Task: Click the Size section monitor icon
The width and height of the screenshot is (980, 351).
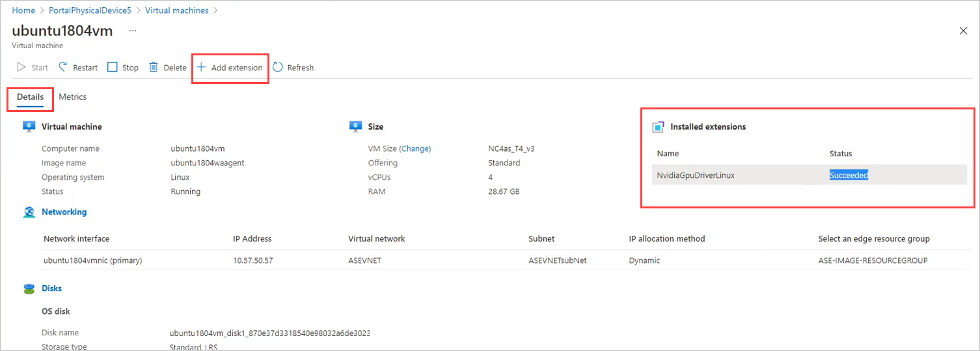Action: tap(355, 126)
